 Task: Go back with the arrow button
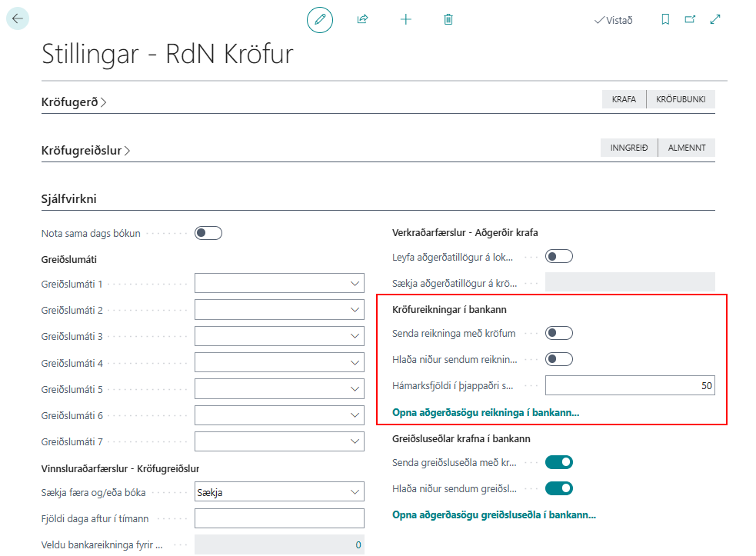[x=18, y=18]
